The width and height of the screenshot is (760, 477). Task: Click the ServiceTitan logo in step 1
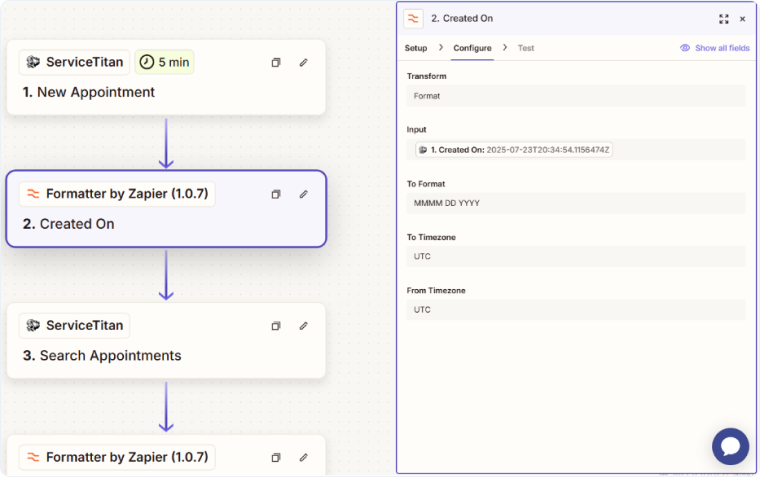click(x=33, y=62)
